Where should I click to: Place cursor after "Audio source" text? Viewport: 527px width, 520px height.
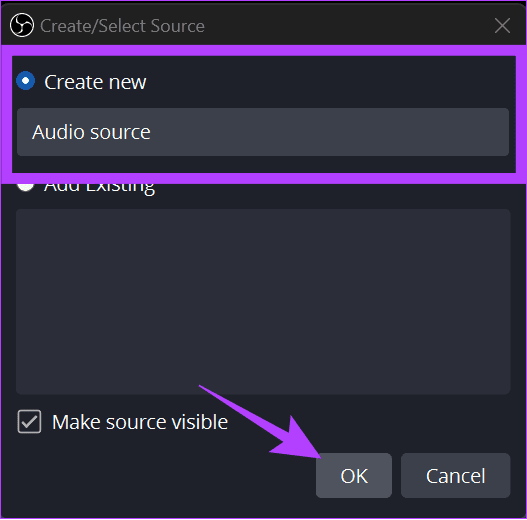152,132
